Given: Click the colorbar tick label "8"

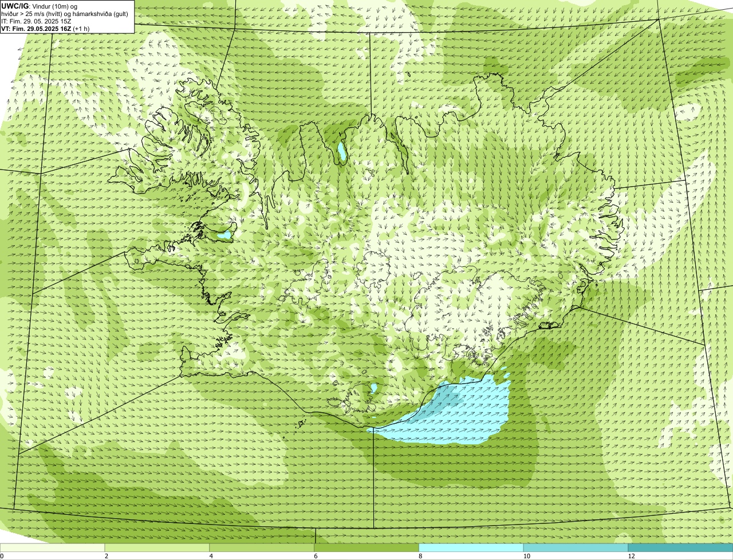Looking at the screenshot, I should coord(420,556).
